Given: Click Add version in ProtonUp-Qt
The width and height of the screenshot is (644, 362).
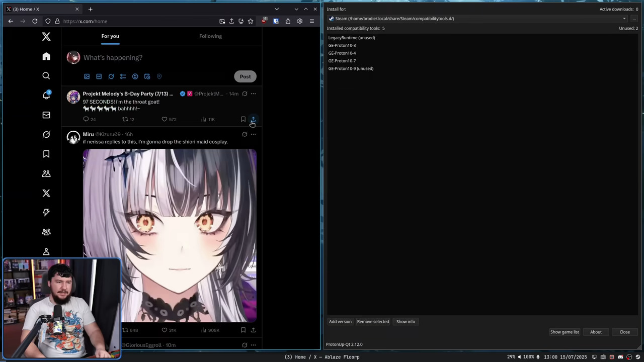Looking at the screenshot, I should point(340,322).
